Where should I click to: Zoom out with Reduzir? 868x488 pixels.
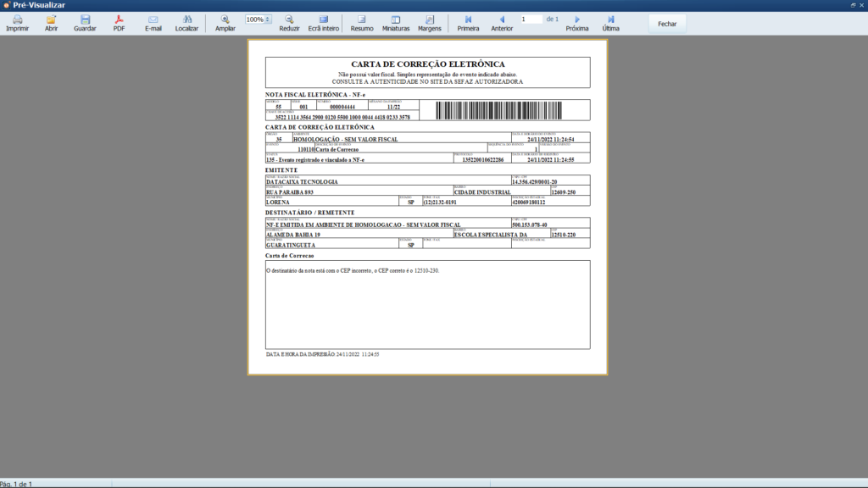click(x=289, y=23)
